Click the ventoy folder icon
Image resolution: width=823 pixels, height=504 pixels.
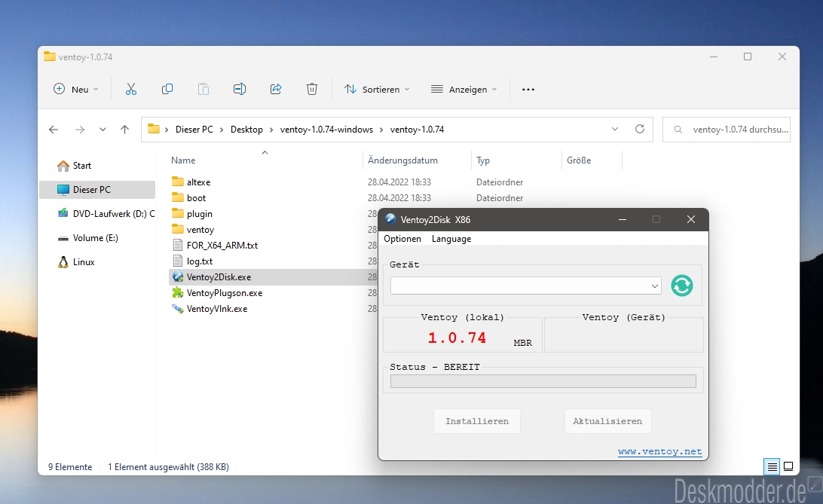[178, 229]
